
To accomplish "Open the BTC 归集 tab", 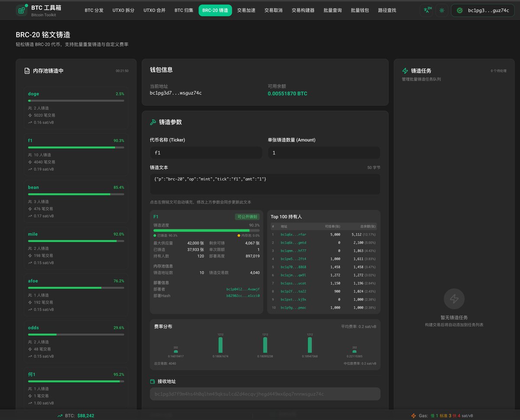I will tap(184, 10).
